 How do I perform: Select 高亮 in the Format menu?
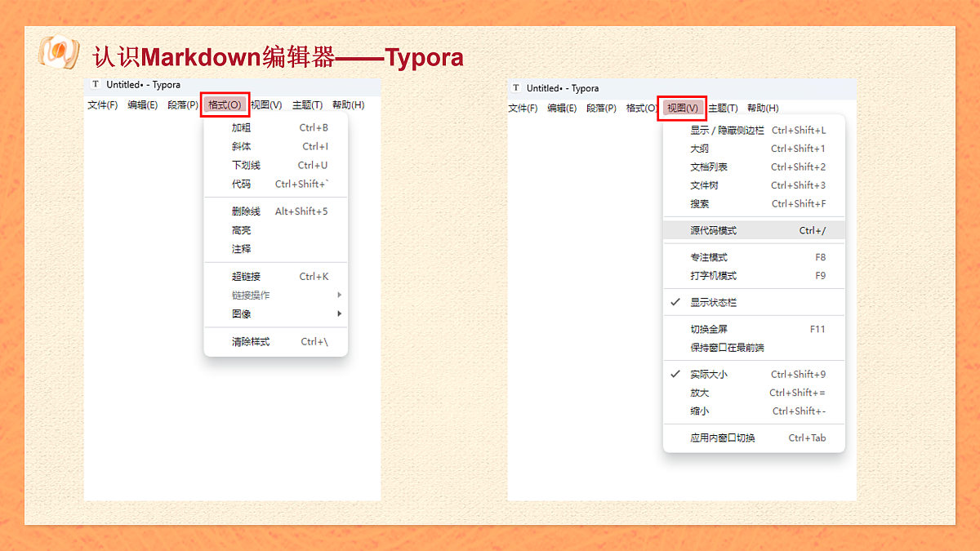276,230
